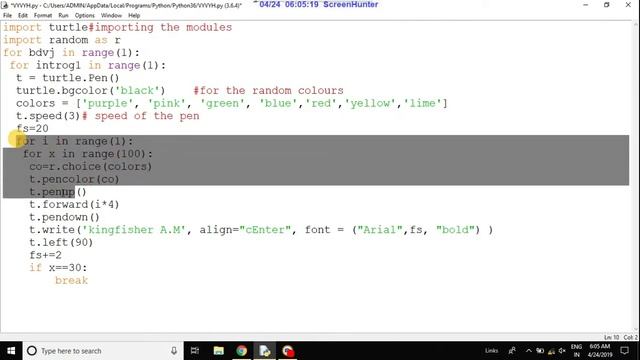This screenshot has width=640, height=360.
Task: Click the 't.pendown()' line
Action: (x=64, y=217)
